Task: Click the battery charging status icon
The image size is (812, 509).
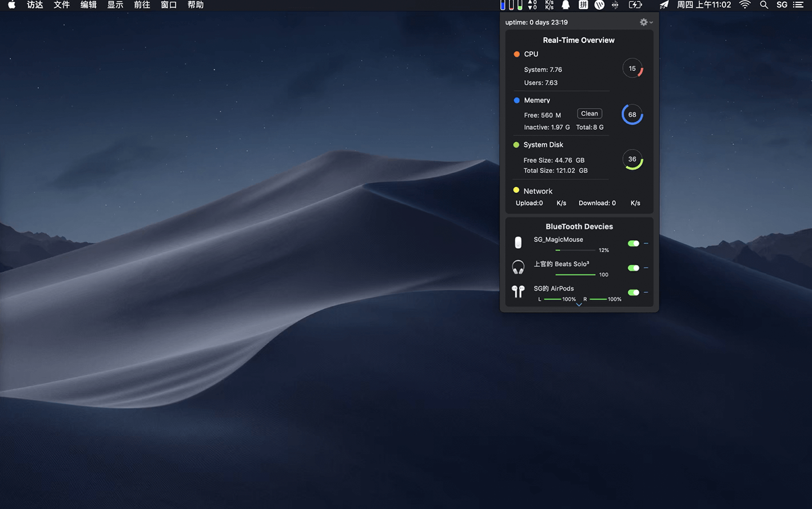Action: click(635, 5)
